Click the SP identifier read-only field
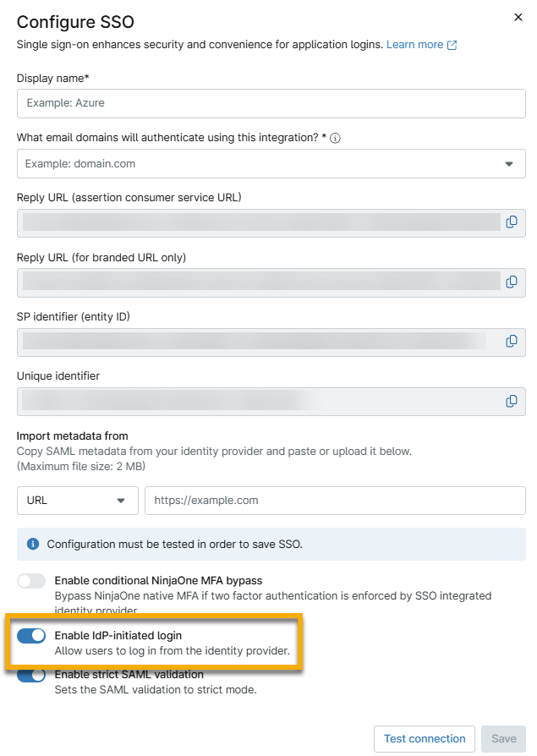Viewport: 537px width, 756px height. (x=254, y=341)
